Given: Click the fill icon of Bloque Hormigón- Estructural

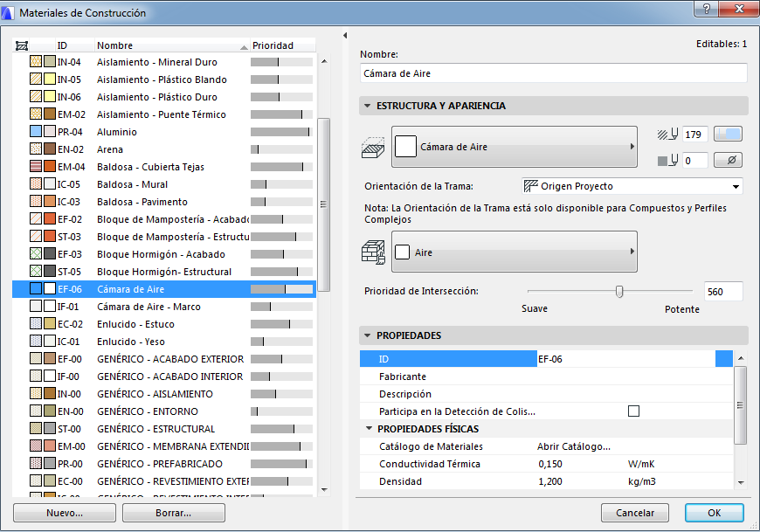Looking at the screenshot, I should tap(36, 271).
